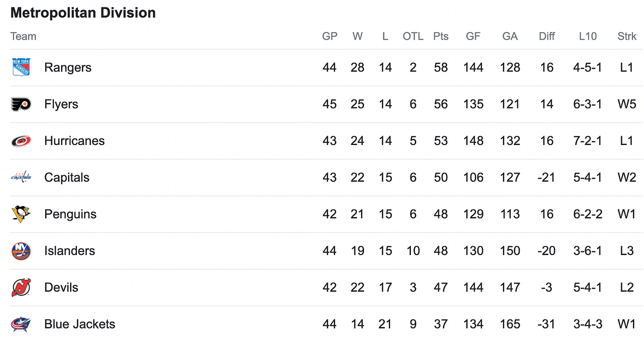The image size is (644, 343).
Task: Click the GP column header
Action: coord(330,36)
